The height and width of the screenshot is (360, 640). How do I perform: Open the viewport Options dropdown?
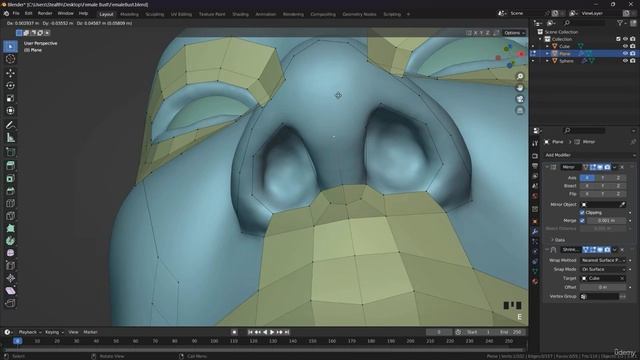tap(514, 33)
